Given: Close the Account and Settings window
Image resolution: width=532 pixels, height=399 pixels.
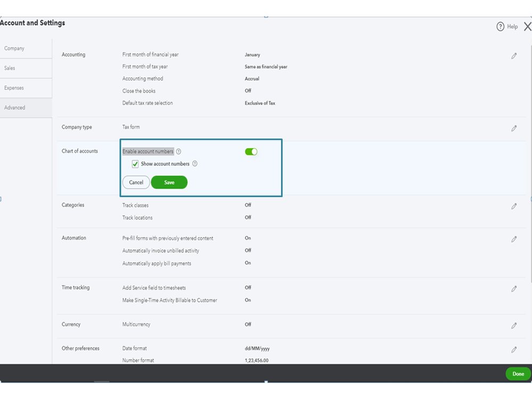Looking at the screenshot, I should (527, 27).
